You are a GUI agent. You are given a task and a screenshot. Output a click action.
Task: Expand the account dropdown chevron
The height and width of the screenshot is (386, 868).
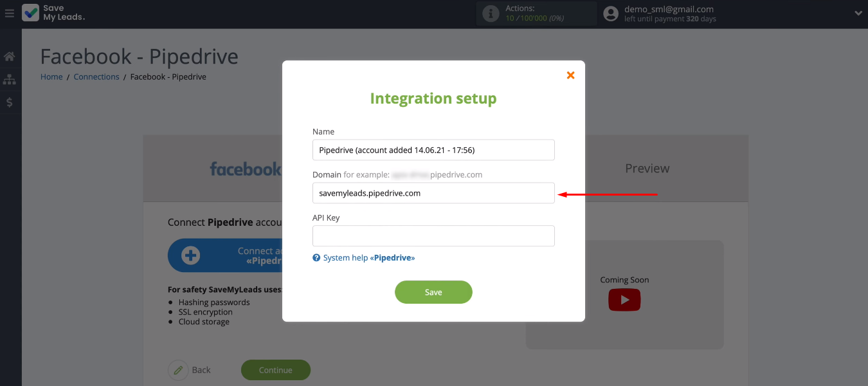click(858, 13)
